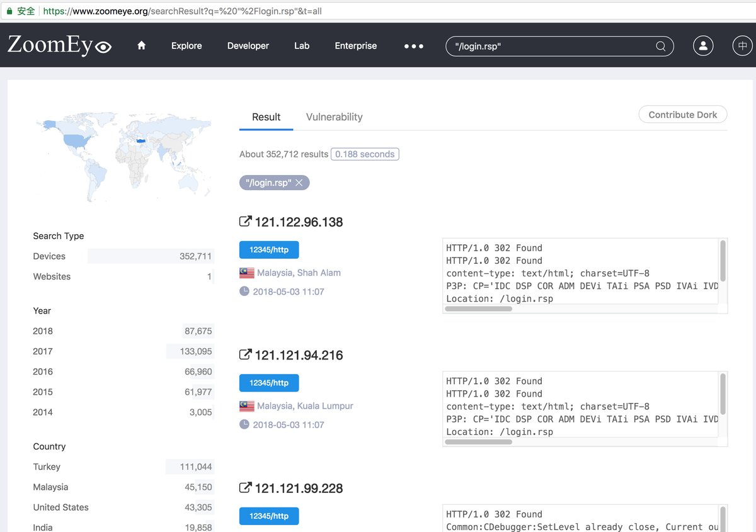Filter by Websites search type
This screenshot has width=756, height=532.
click(x=123, y=276)
